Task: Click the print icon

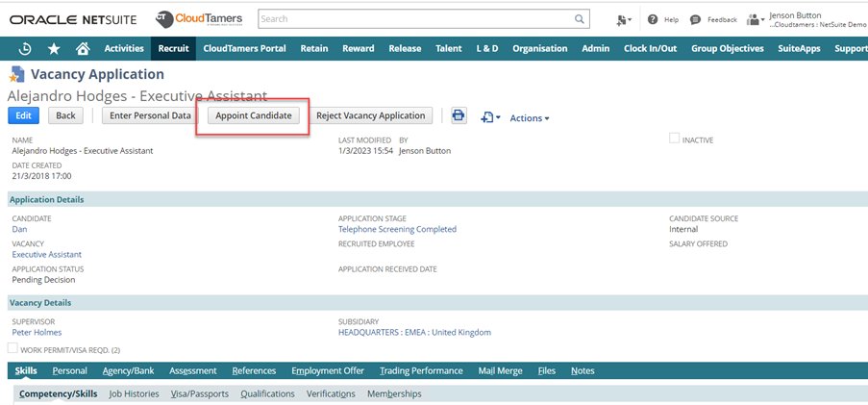Action: pyautogui.click(x=459, y=115)
